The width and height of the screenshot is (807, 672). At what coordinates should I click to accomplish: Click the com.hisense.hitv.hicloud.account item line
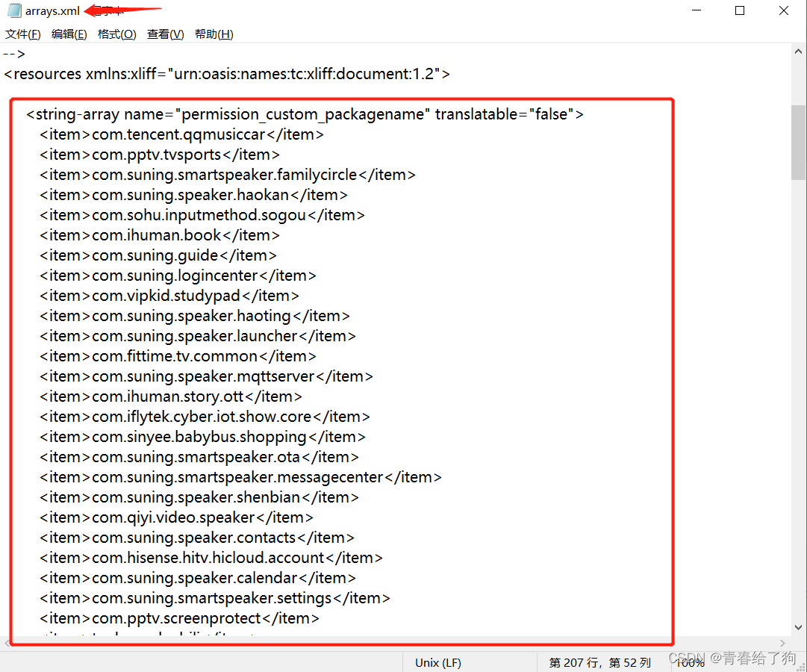(211, 557)
